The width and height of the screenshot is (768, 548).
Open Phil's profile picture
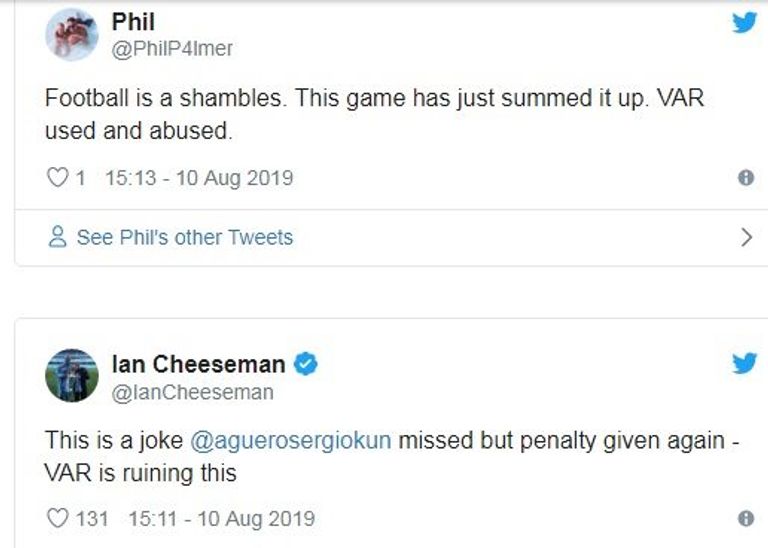click(x=72, y=34)
